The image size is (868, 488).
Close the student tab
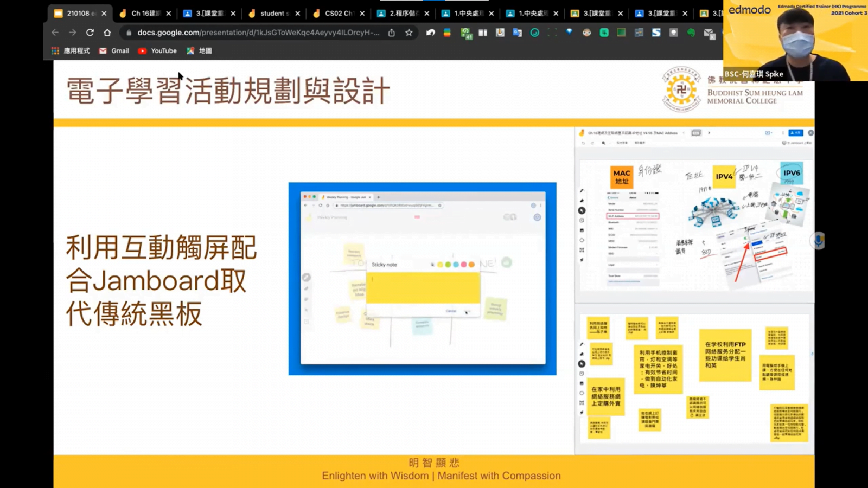coord(298,14)
